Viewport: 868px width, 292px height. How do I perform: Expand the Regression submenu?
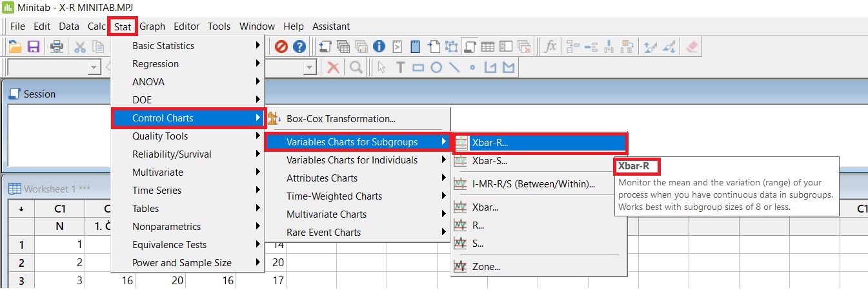click(x=188, y=63)
